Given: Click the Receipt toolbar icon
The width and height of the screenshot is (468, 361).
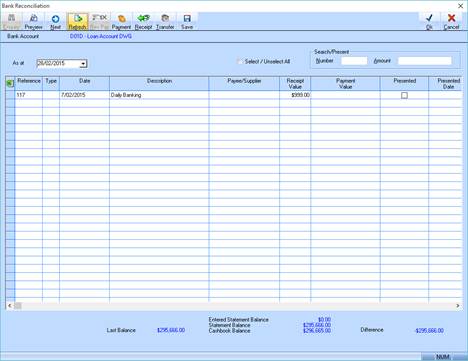Looking at the screenshot, I should click(143, 22).
